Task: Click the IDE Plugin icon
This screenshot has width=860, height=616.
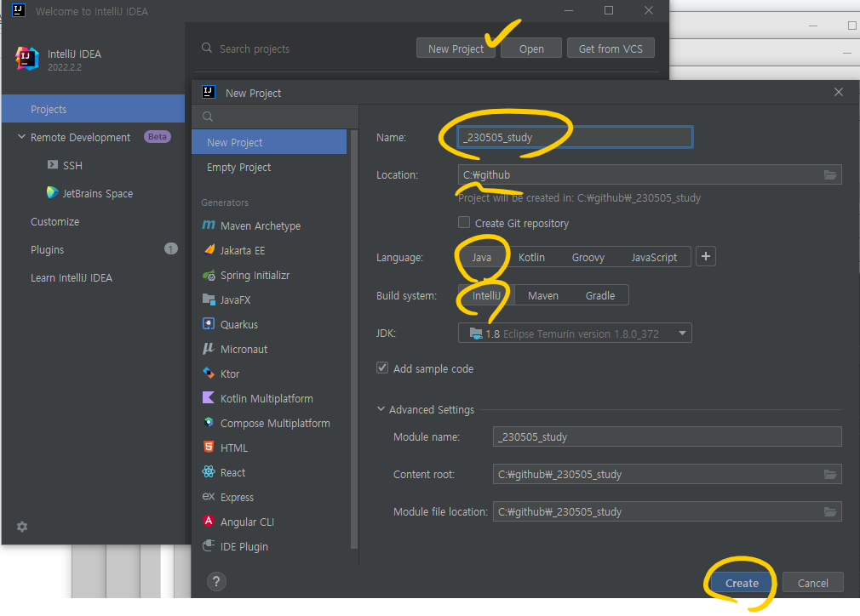Action: coord(209,546)
